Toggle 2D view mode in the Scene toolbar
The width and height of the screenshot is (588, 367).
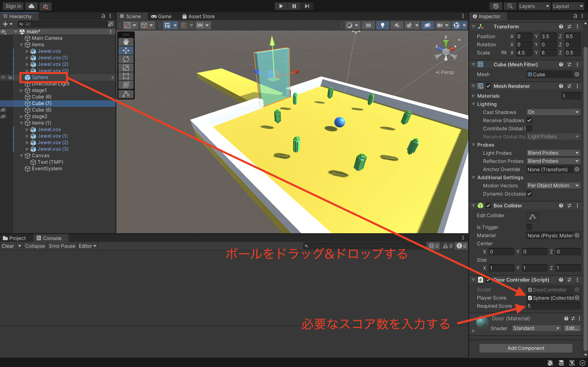368,25
